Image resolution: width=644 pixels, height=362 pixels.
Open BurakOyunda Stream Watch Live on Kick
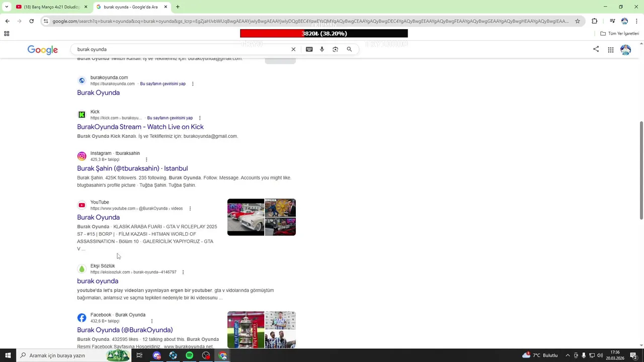click(140, 127)
